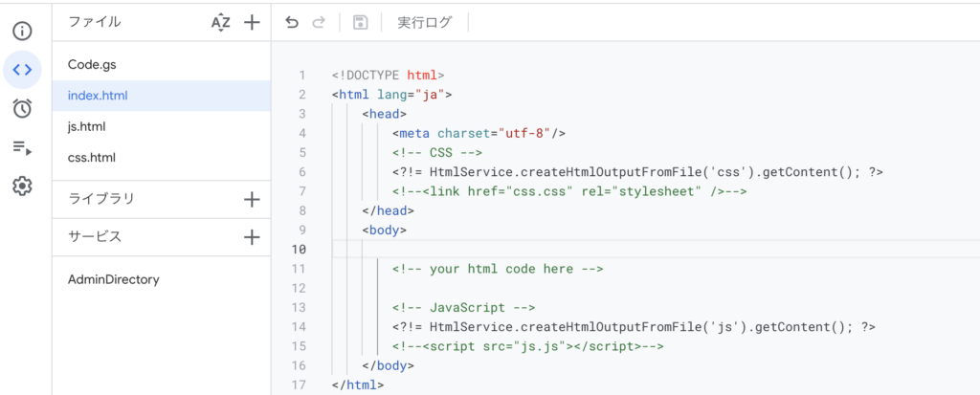Click the commented script src js.js line
This screenshot has width=980, height=395.
point(528,346)
